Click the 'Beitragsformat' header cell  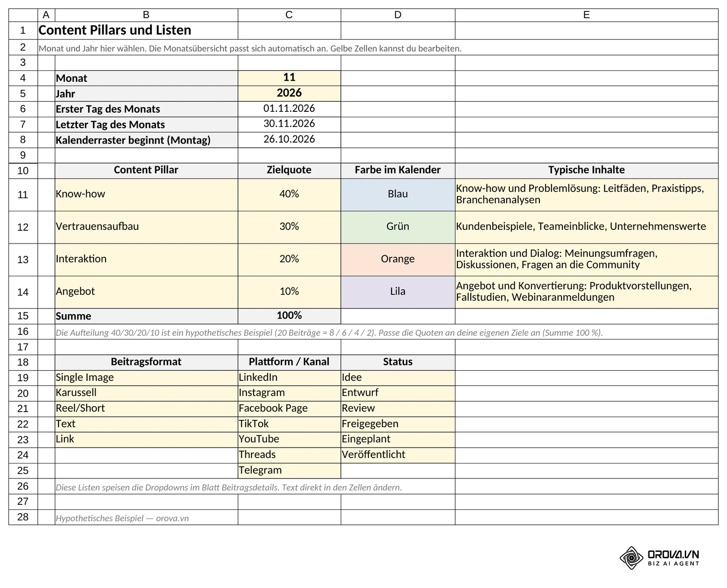pos(146,363)
